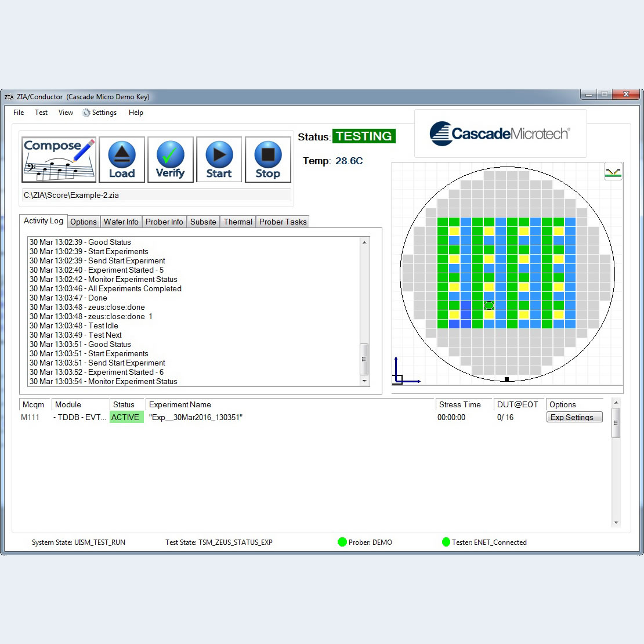
Task: Click the ACTIVE status cell
Action: [x=126, y=417]
